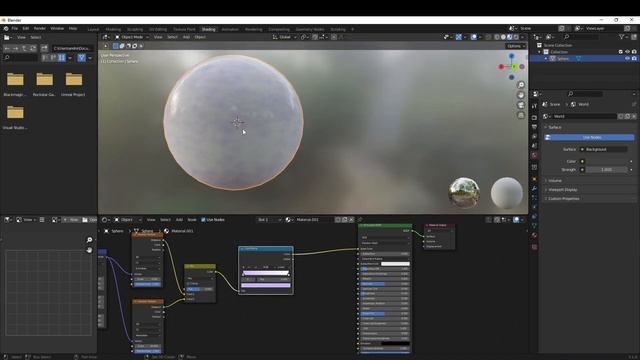The image size is (640, 360).
Task: Disable Sphere in renders camera icon
Action: pos(634,58)
